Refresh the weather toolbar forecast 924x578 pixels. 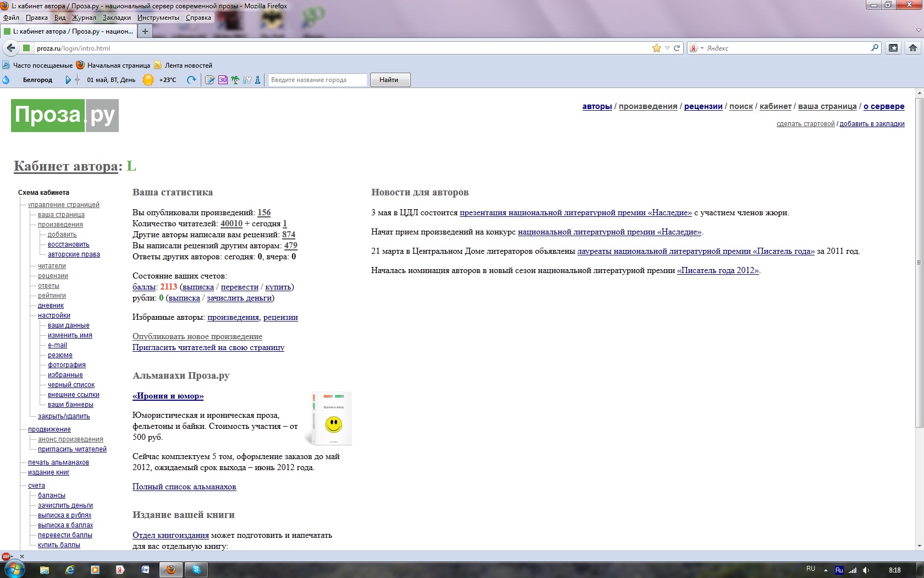(191, 80)
